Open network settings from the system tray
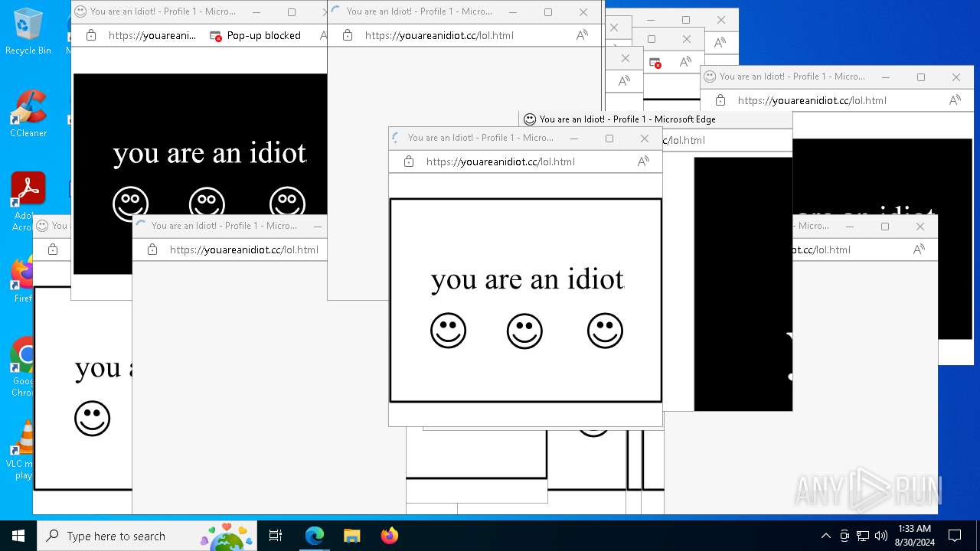Viewport: 980px width, 551px height. click(863, 536)
